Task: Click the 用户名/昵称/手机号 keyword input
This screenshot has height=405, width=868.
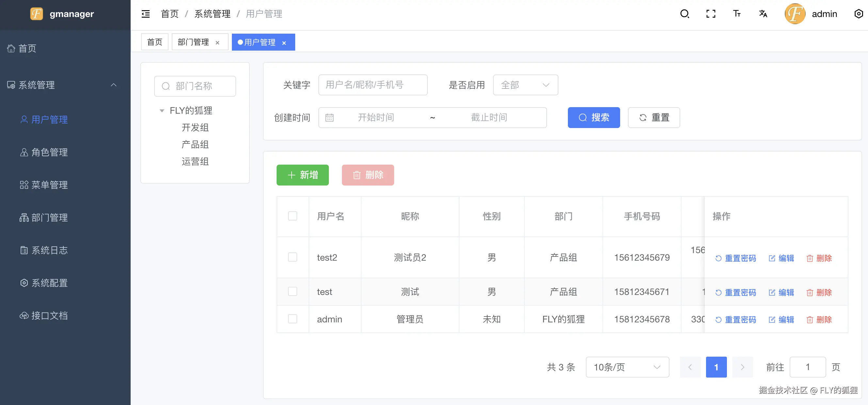Action: click(x=373, y=85)
